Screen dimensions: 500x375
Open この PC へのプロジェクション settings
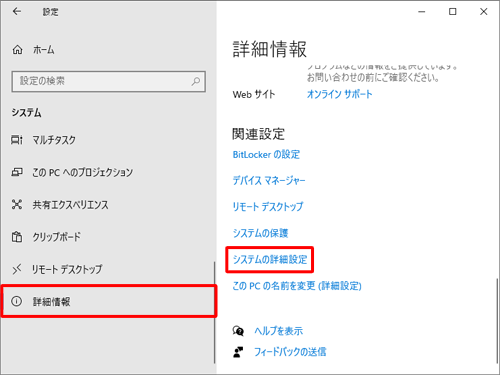[x=82, y=172]
